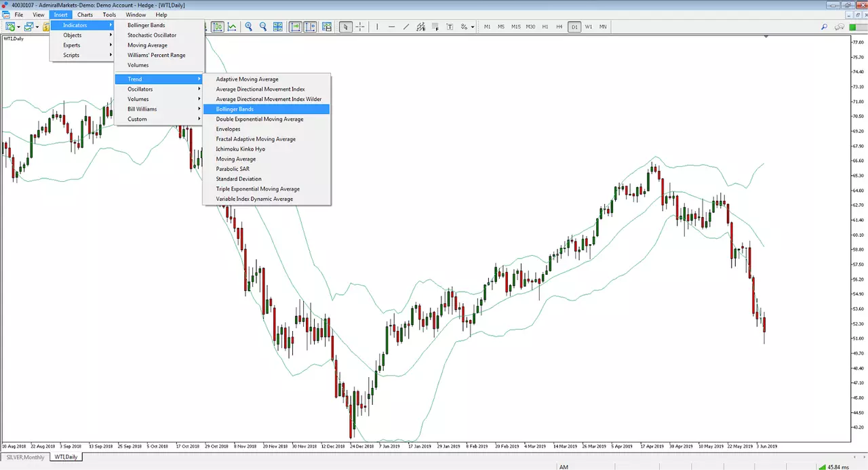The height and width of the screenshot is (470, 868).
Task: Open the Tools menu
Action: click(x=109, y=14)
